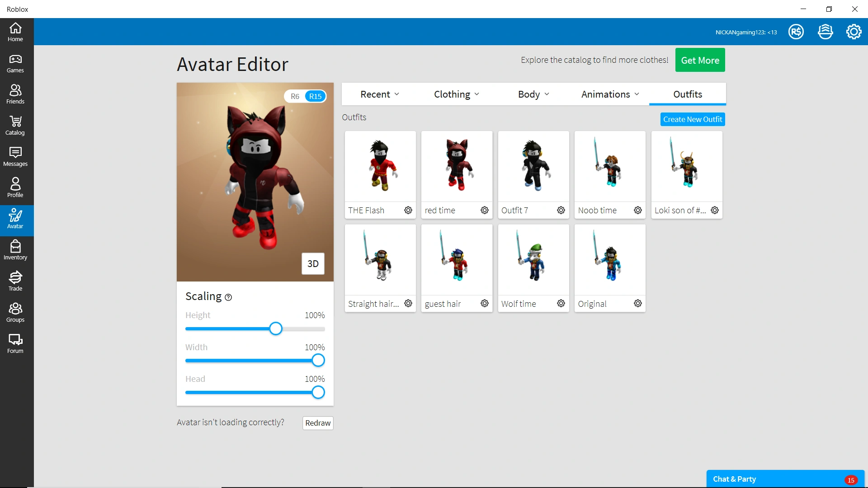This screenshot has width=868, height=488.
Task: Click the gear on THE Flash outfit
Action: point(408,210)
